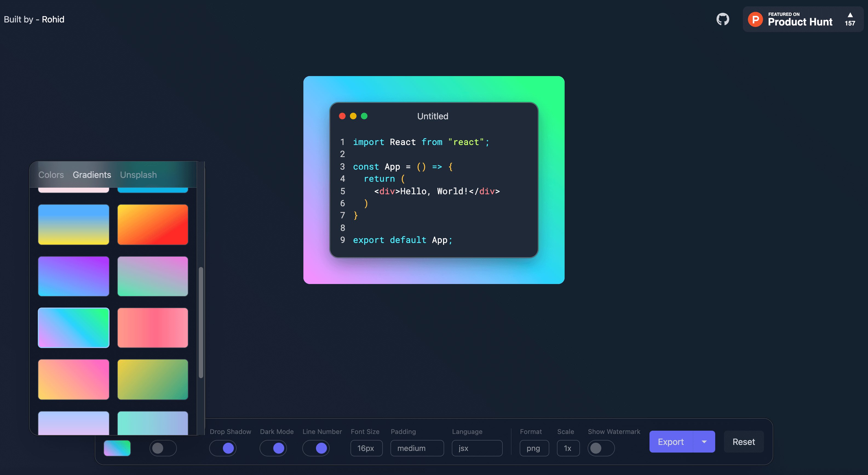This screenshot has height=475, width=868.
Task: Click the Reset button
Action: click(x=744, y=442)
